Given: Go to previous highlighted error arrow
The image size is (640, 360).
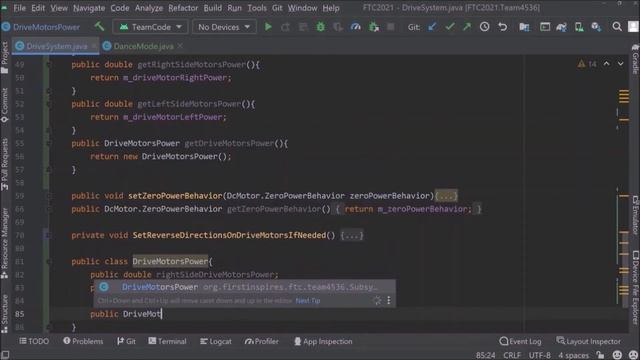Looking at the screenshot, I should pyautogui.click(x=607, y=64).
